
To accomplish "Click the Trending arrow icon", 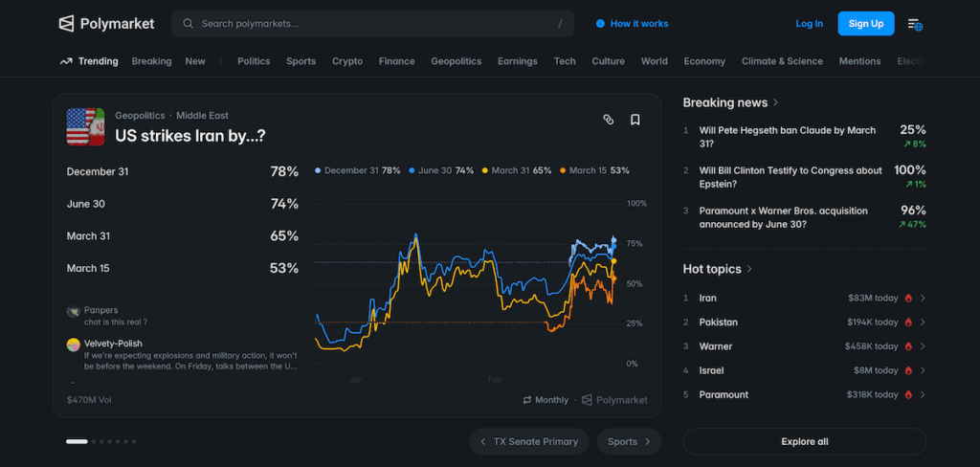I will tap(66, 61).
